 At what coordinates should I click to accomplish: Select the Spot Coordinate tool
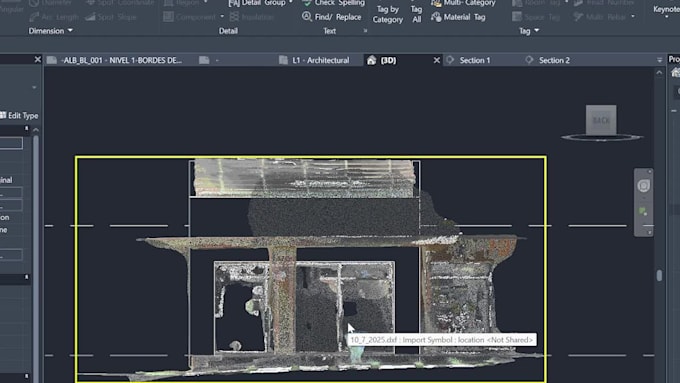coord(120,3)
